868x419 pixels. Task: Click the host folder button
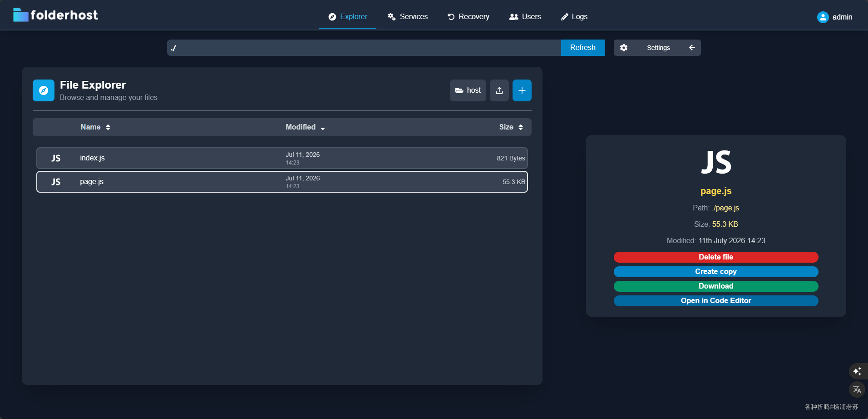tap(468, 90)
